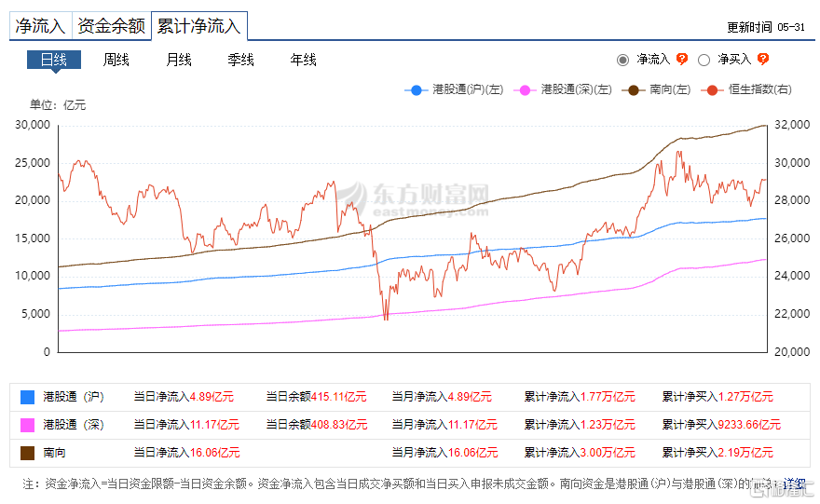820x504 pixels.
Task: Show the 年线 yearly chart
Action: point(304,60)
